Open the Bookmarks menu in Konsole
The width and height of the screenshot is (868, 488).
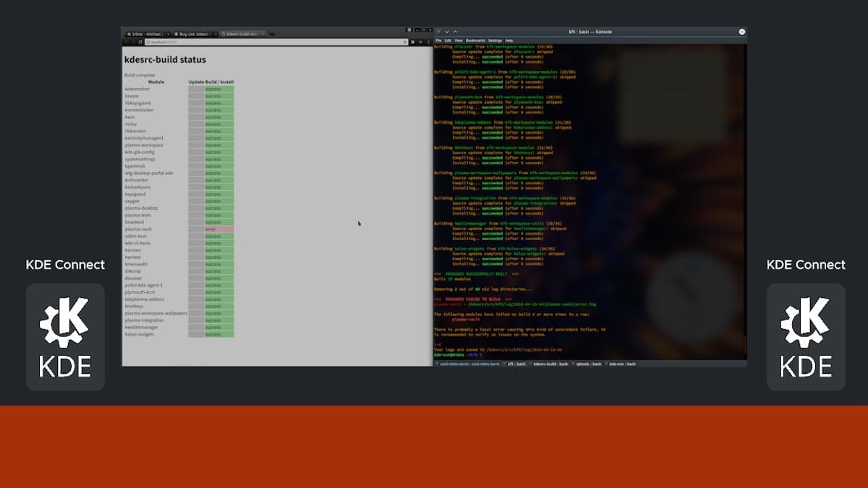click(475, 40)
